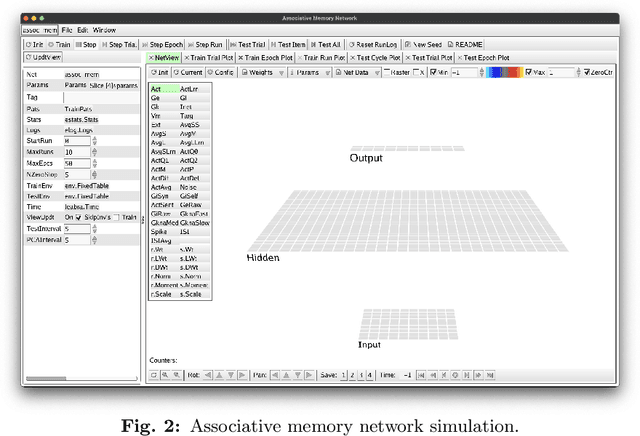
Task: Run Step Run in the toolbar
Action: (205, 44)
